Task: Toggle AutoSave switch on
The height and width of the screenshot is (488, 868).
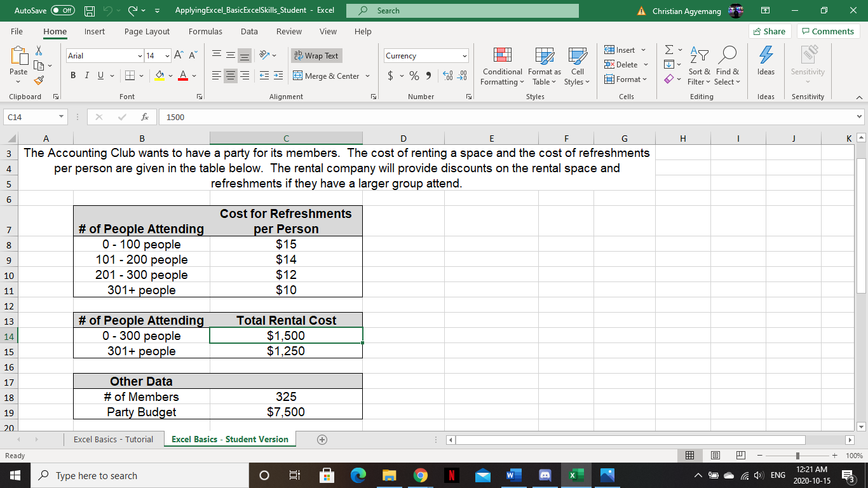Action: (x=63, y=11)
